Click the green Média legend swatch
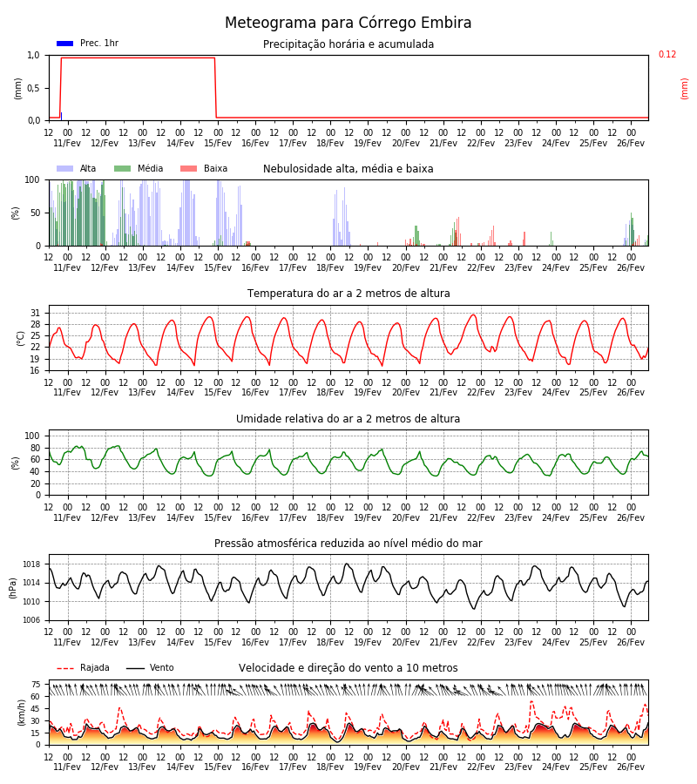The image size is (697, 784). (x=123, y=168)
